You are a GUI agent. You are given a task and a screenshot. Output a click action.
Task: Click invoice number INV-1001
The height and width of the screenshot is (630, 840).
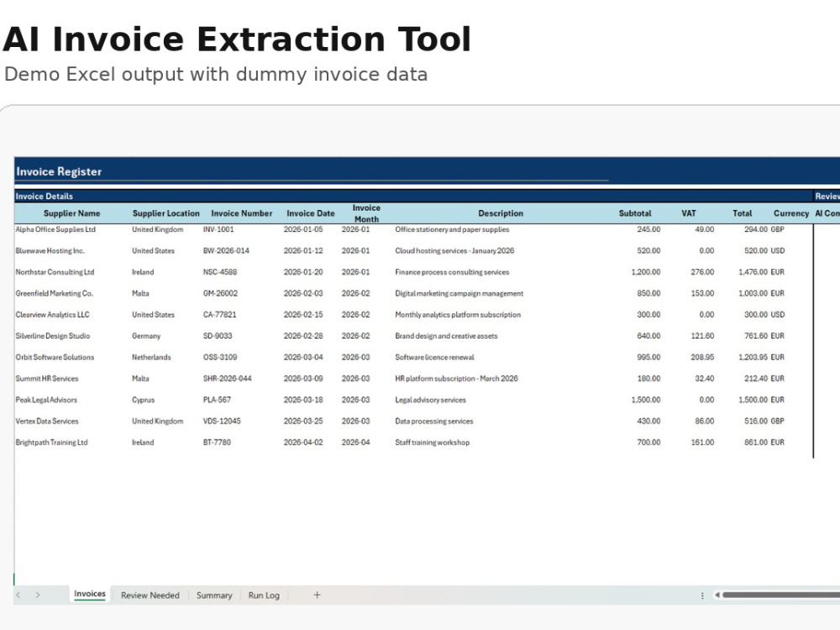pos(218,229)
